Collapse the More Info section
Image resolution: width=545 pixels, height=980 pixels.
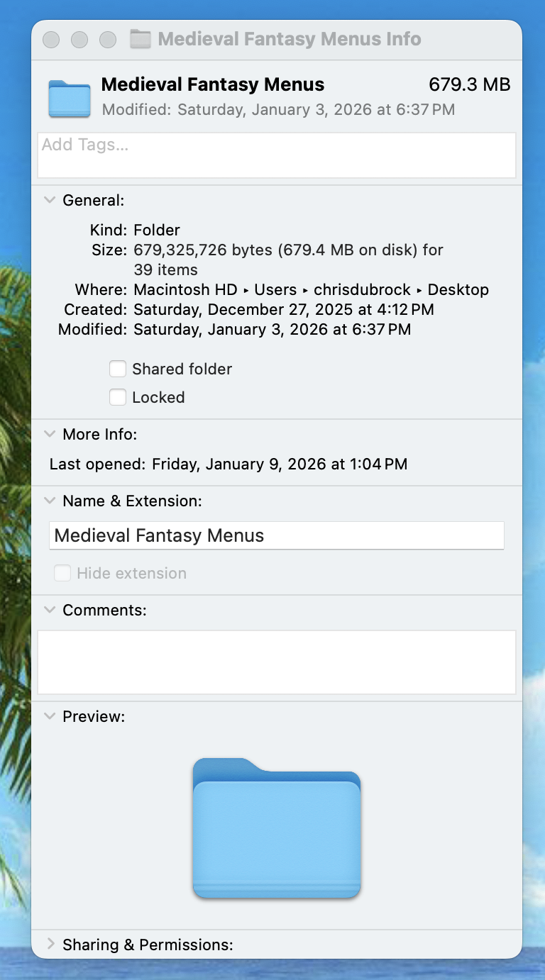pyautogui.click(x=50, y=434)
